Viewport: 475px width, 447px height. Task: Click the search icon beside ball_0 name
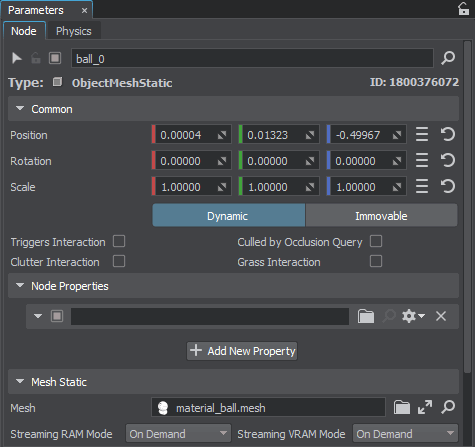[x=448, y=58]
